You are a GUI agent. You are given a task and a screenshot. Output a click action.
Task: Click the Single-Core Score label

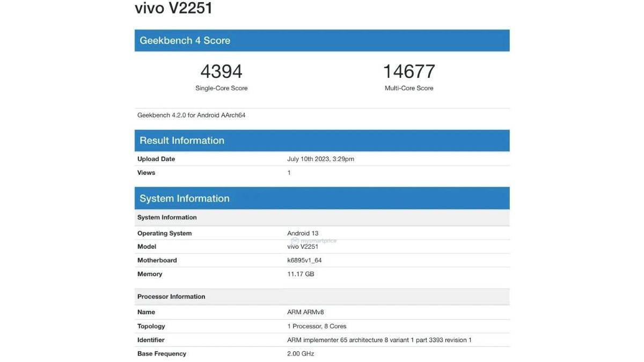[222, 87]
